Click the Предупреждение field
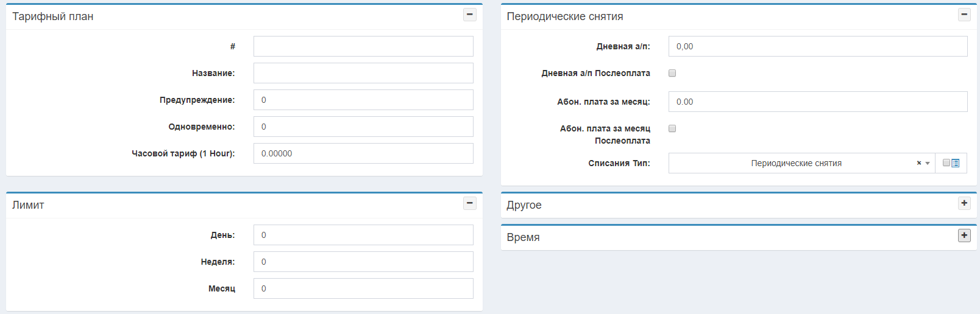Screen dimensions: 980x314 (x=363, y=100)
